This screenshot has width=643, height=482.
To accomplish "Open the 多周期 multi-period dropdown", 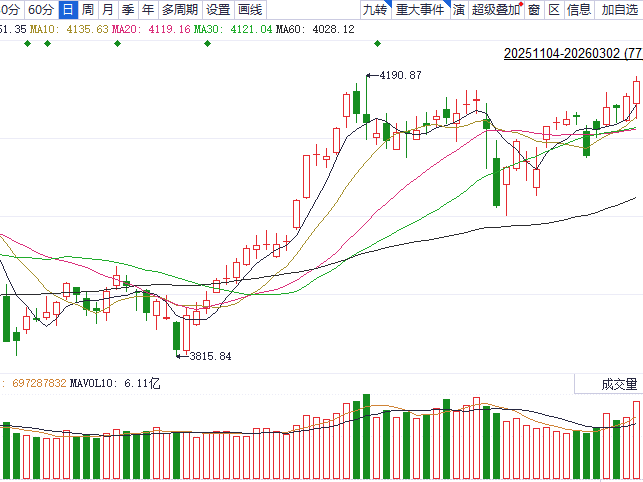I will 181,10.
